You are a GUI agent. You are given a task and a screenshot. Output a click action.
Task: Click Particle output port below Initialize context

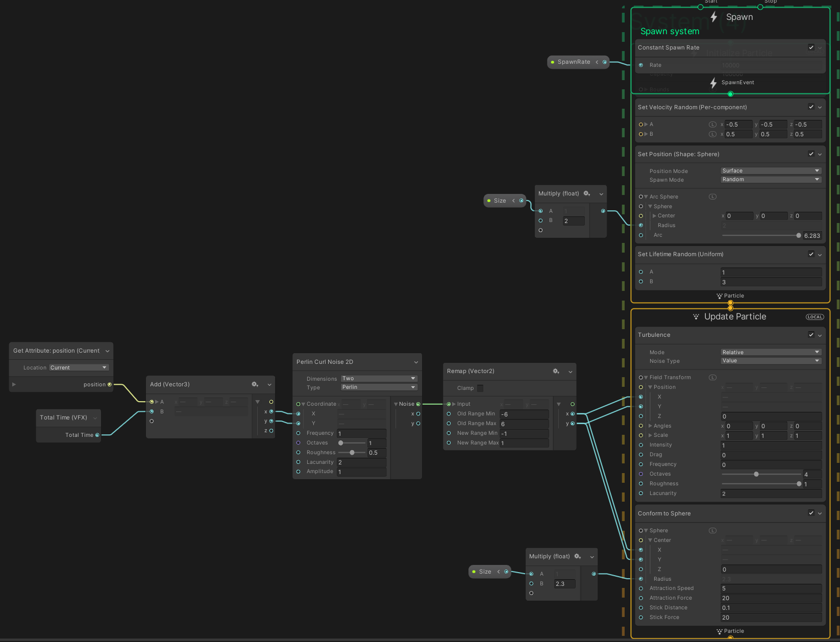click(730, 303)
